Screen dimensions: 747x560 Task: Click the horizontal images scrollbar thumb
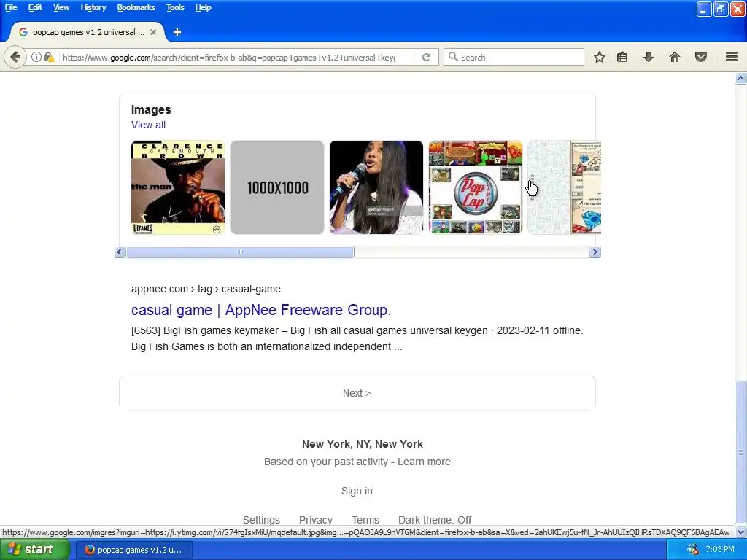tap(240, 252)
